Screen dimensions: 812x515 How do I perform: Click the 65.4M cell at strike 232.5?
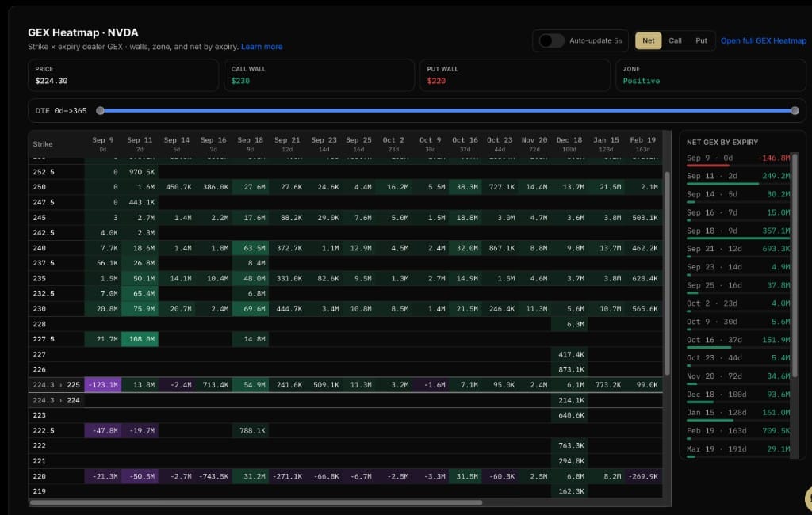140,293
